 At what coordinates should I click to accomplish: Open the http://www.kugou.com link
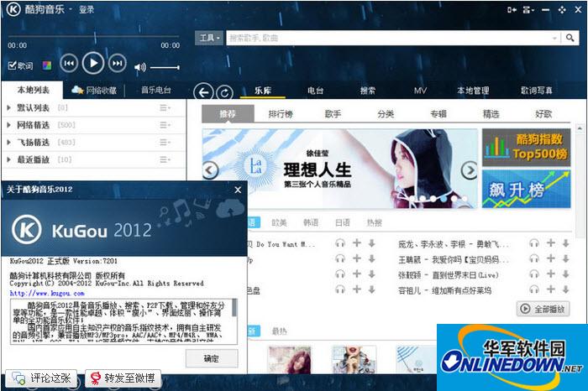pyautogui.click(x=47, y=294)
